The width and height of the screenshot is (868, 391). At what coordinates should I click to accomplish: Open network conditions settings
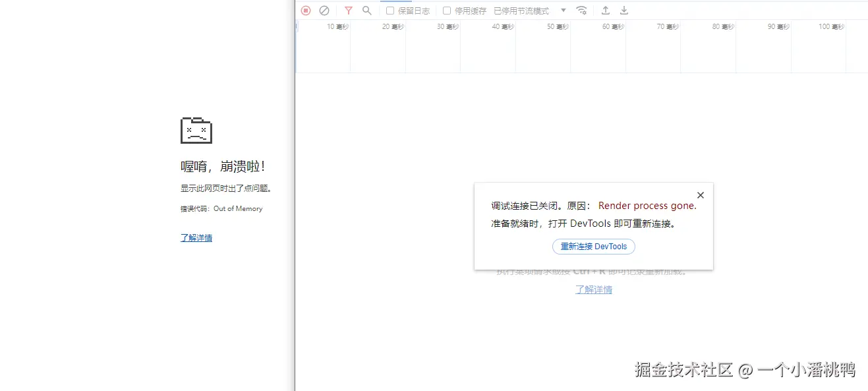click(x=581, y=10)
